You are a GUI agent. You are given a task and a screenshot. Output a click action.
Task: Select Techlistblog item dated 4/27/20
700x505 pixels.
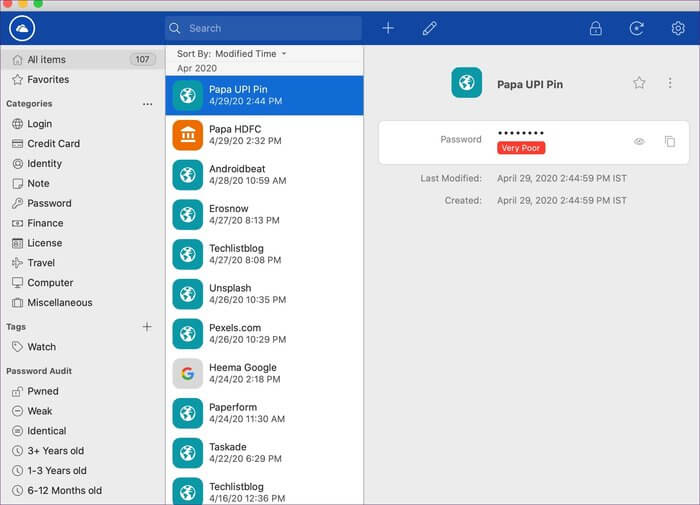point(264,254)
